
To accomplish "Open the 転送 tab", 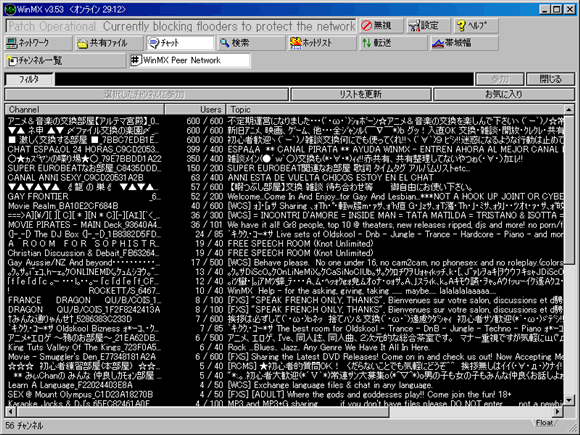I will point(393,43).
